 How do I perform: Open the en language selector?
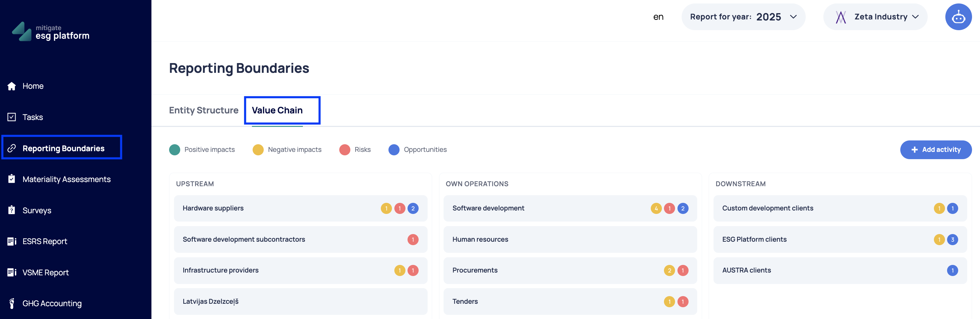pyautogui.click(x=658, y=17)
